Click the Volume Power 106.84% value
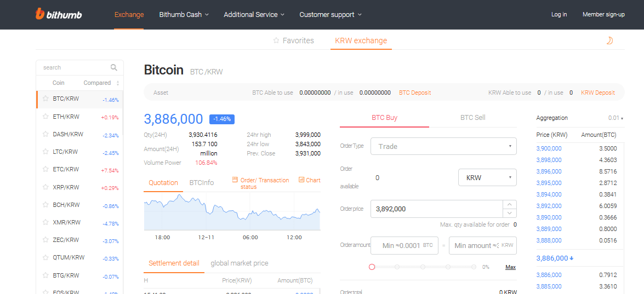Screen dimensions: 644x294 pyautogui.click(x=206, y=163)
